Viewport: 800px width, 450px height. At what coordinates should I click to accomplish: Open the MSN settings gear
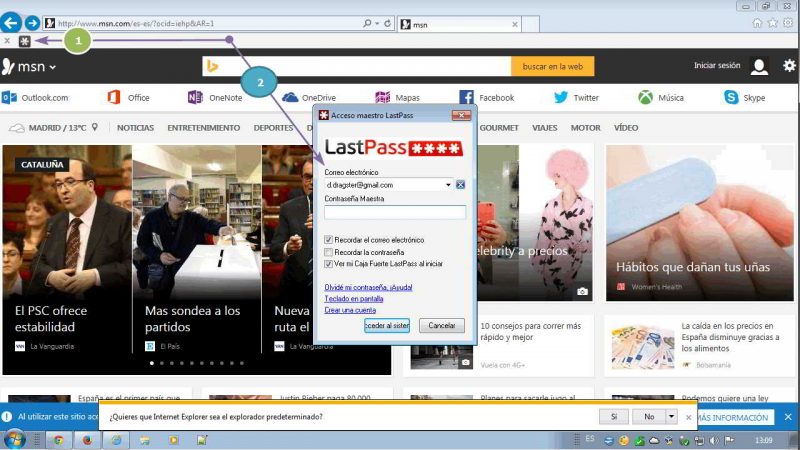(x=789, y=65)
